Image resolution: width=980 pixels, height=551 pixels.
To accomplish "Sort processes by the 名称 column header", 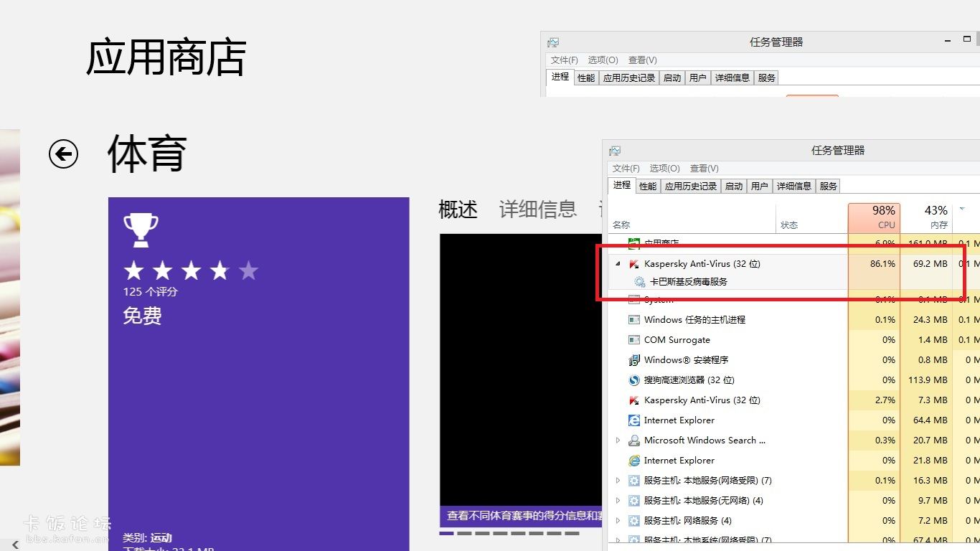I will pyautogui.click(x=692, y=218).
